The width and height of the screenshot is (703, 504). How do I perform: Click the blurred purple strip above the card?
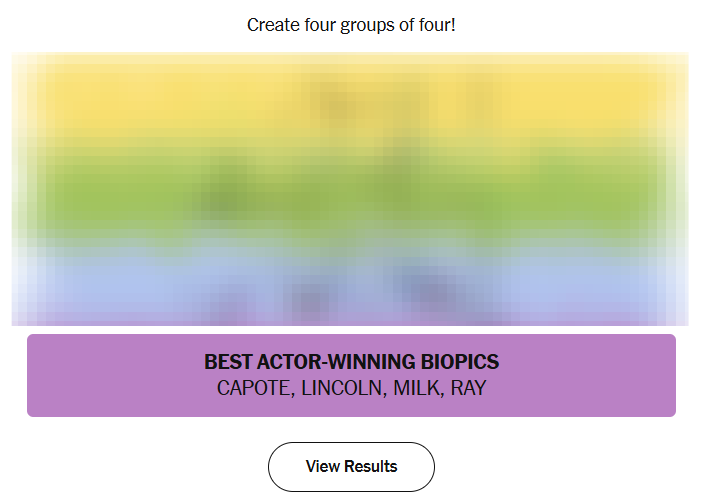pos(351,317)
